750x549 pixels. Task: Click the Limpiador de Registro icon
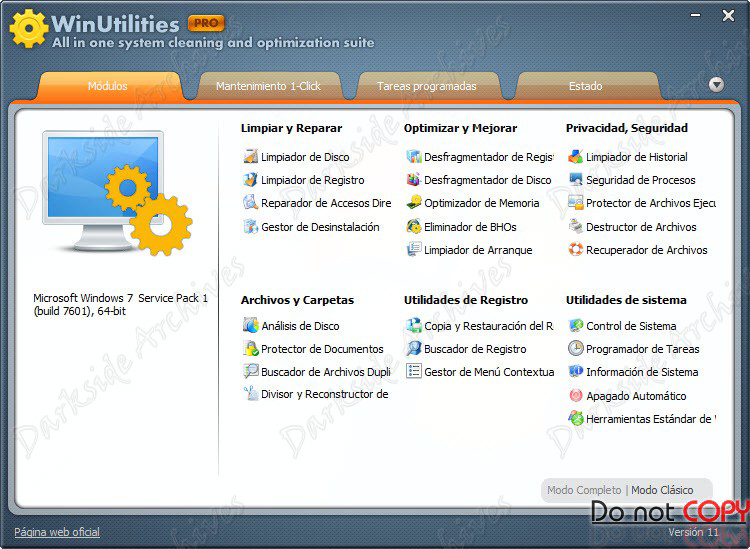[x=251, y=179]
